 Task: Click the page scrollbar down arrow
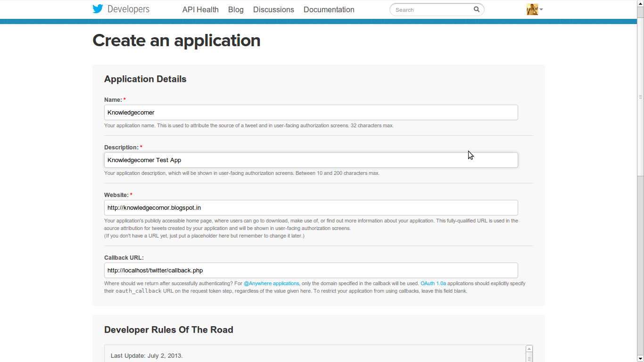pos(640,359)
